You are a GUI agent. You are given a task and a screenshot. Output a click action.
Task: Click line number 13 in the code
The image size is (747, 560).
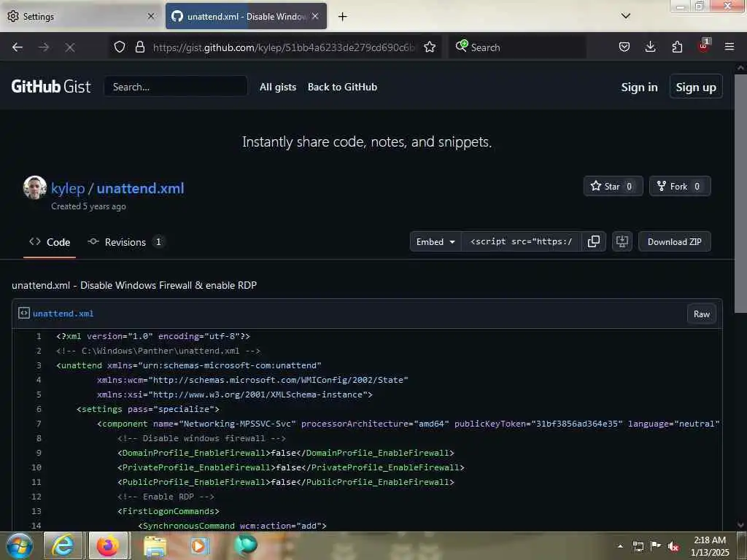36,511
